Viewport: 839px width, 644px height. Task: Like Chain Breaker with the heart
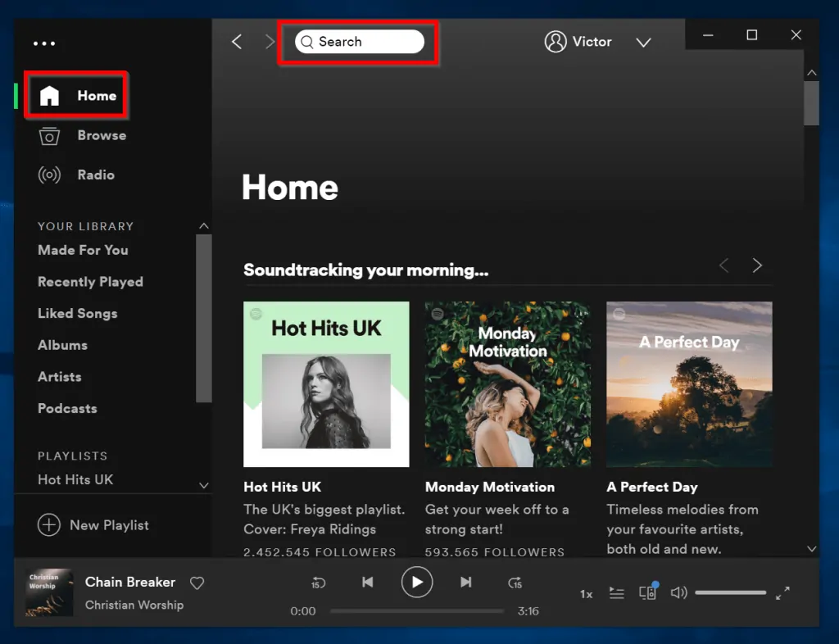coord(197,583)
